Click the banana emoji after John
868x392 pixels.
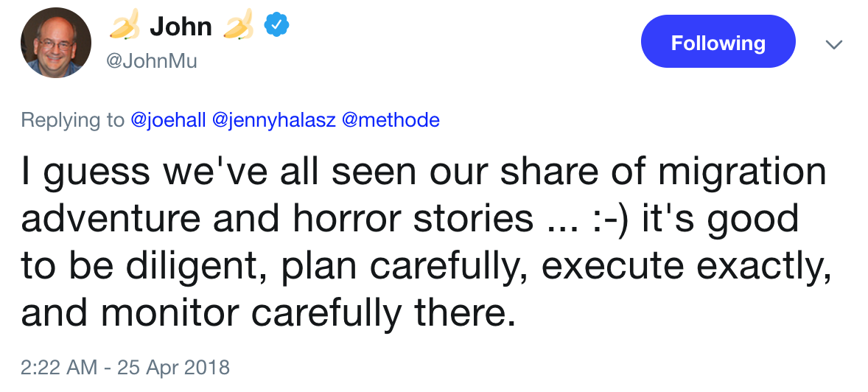(x=238, y=25)
